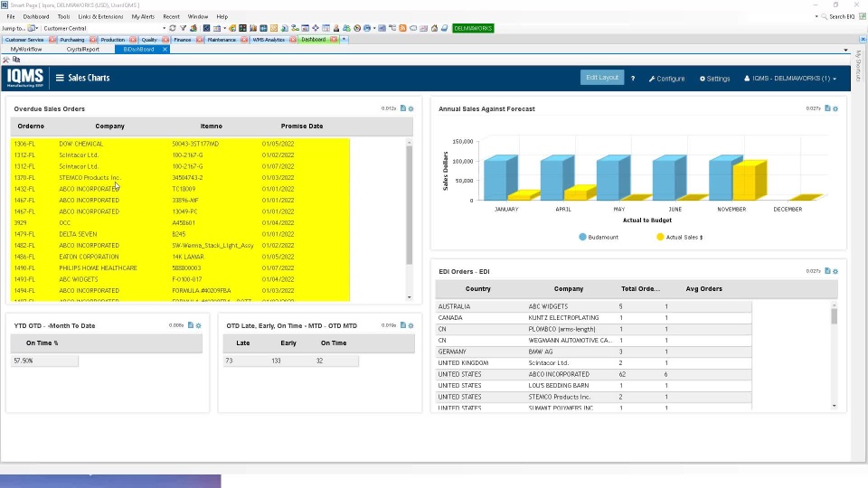868x488 pixels.
Task: Click the copy icon below MyWorkflow tab
Action: coord(16,60)
